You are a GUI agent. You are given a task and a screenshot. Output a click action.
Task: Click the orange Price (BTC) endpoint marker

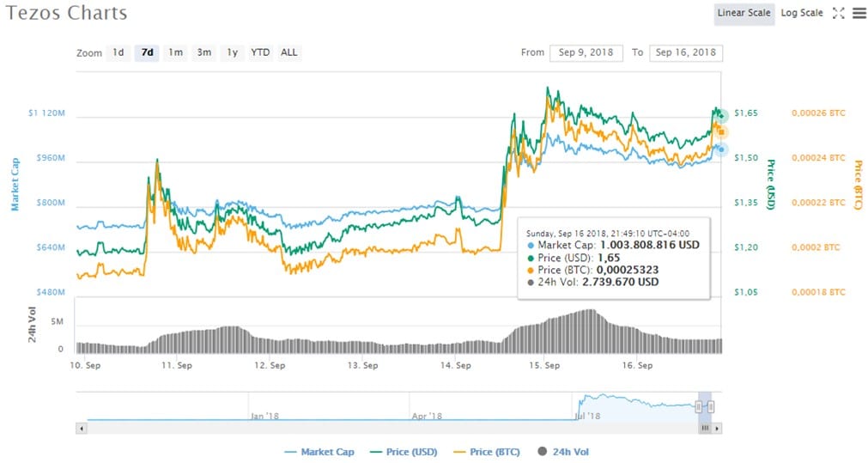pyautogui.click(x=721, y=131)
